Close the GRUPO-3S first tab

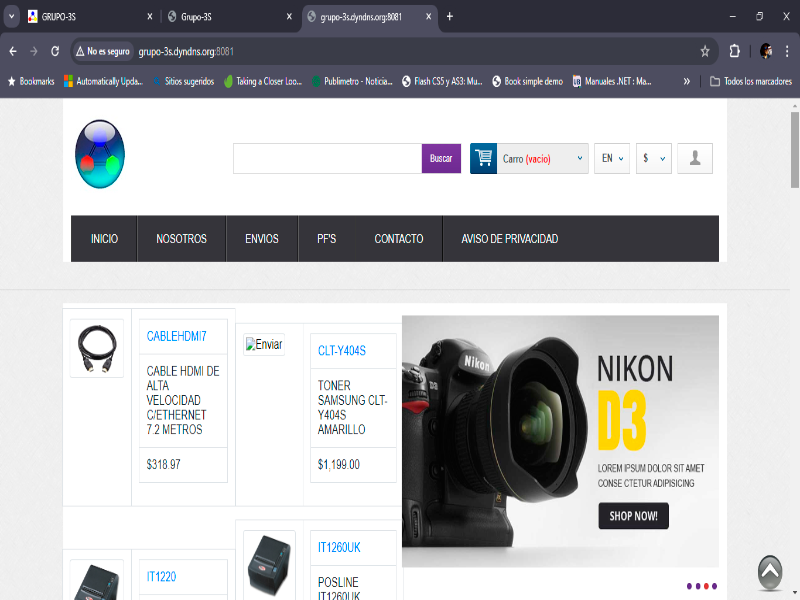pyautogui.click(x=149, y=17)
